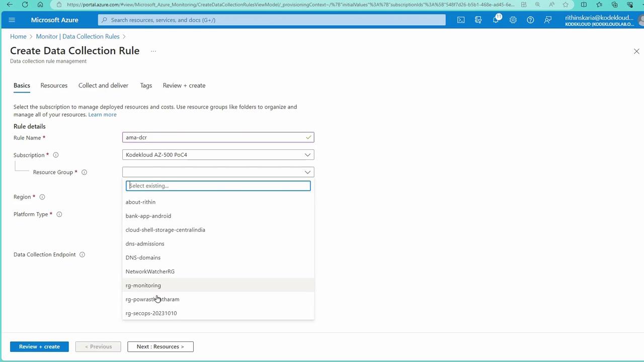This screenshot has height=362, width=644.
Task: Open the browser Collections icon
Action: 615,5
